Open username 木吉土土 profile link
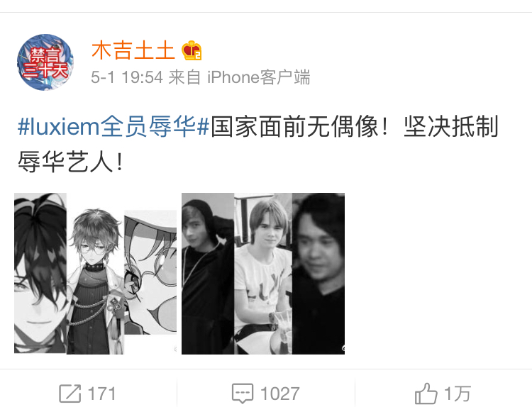Viewport: 532px width, 407px height. (133, 51)
